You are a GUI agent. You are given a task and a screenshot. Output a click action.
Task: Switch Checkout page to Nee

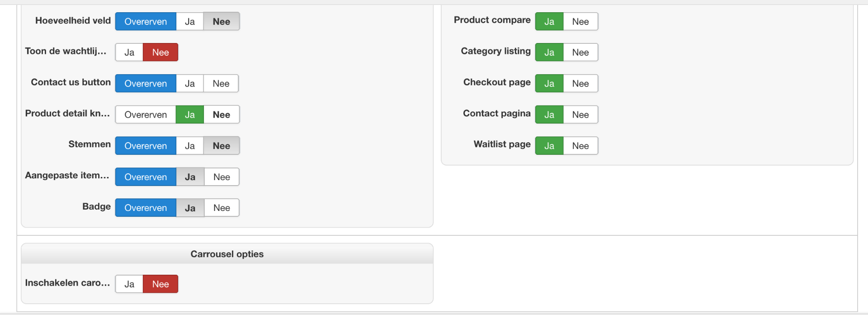[x=580, y=84]
